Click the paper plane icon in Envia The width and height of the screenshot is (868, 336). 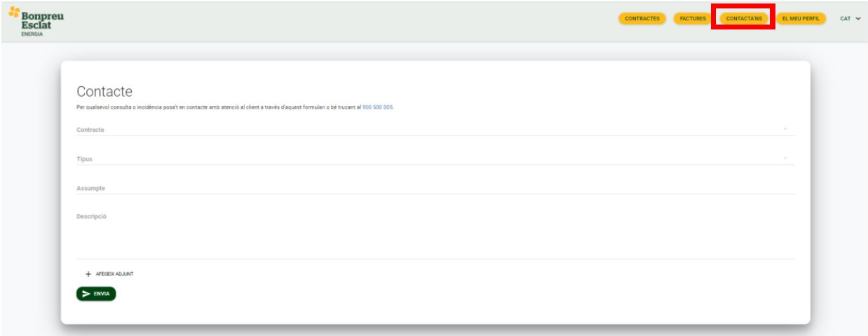86,294
